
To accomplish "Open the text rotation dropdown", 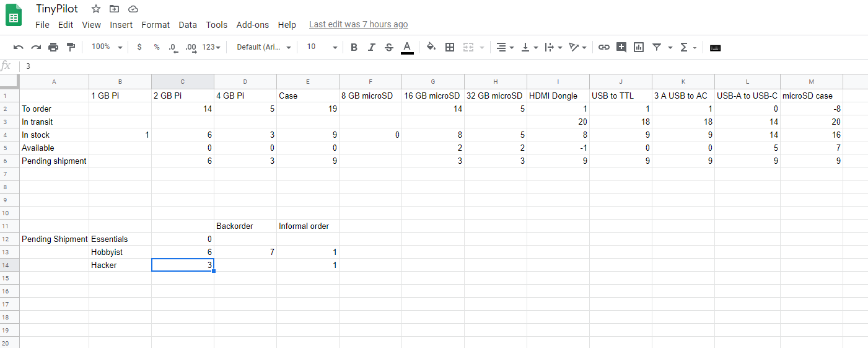I will (577, 47).
